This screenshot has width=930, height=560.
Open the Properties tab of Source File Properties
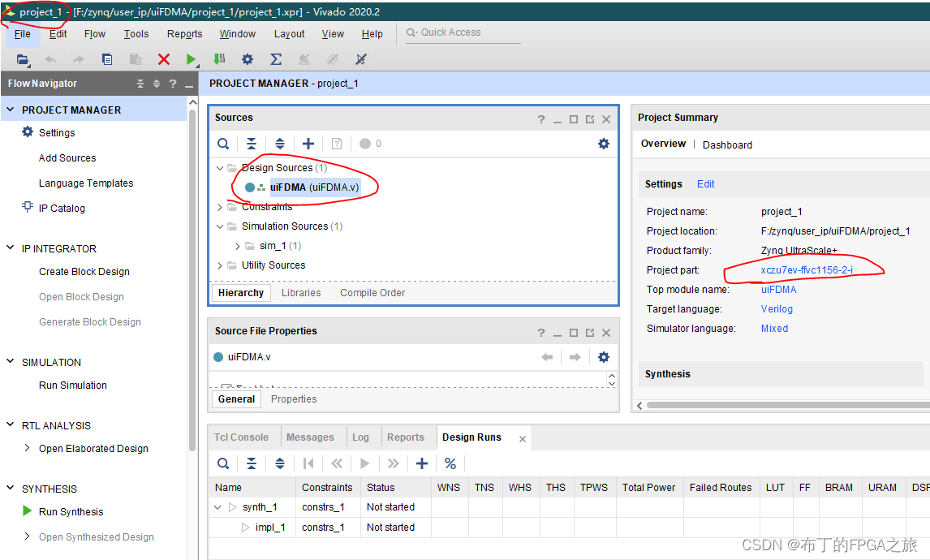pyautogui.click(x=294, y=399)
